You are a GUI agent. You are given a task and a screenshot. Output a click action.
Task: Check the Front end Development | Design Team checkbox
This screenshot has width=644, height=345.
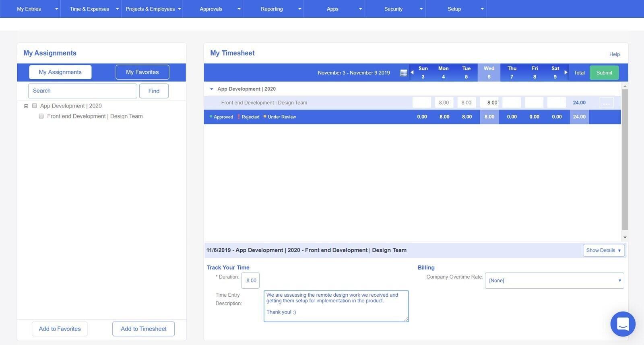point(41,116)
